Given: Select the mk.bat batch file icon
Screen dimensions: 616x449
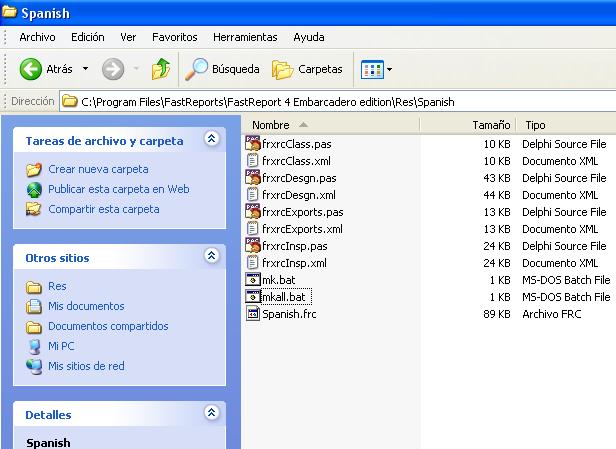Looking at the screenshot, I should (x=252, y=280).
